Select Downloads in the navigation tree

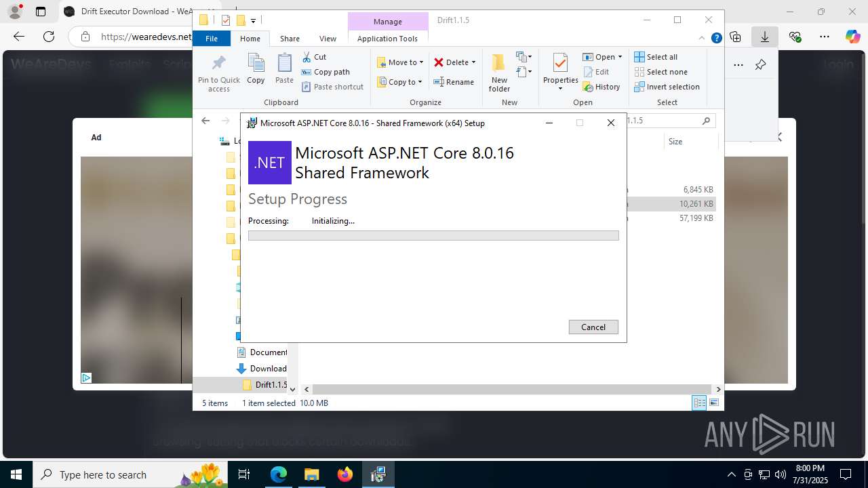point(262,369)
